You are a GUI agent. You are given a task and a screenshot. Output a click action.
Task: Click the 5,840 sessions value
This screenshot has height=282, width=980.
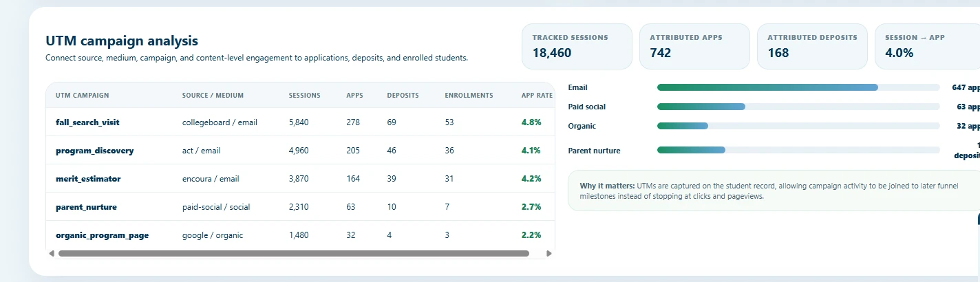coord(299,122)
